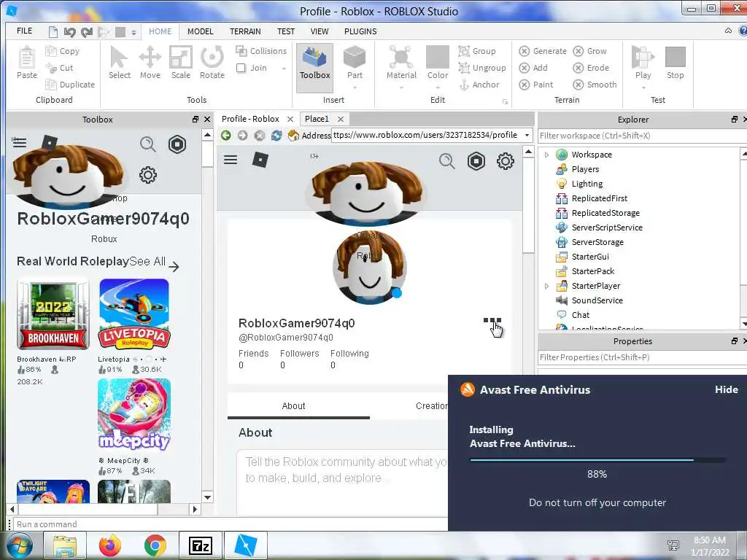
Task: Open Firefox from the taskbar
Action: [110, 545]
